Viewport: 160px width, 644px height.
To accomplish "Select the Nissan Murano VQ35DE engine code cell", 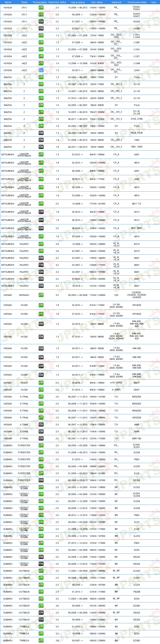I will click(136, 295).
